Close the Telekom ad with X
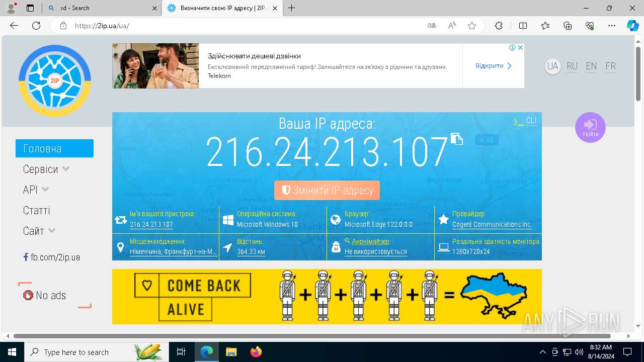Viewport: 644px width, 362px height. 521,47
